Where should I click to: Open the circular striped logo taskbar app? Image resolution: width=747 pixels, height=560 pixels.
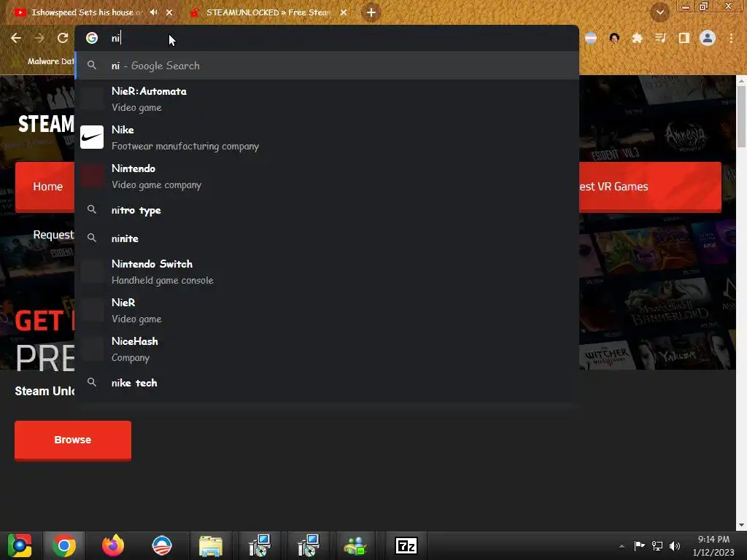[161, 545]
